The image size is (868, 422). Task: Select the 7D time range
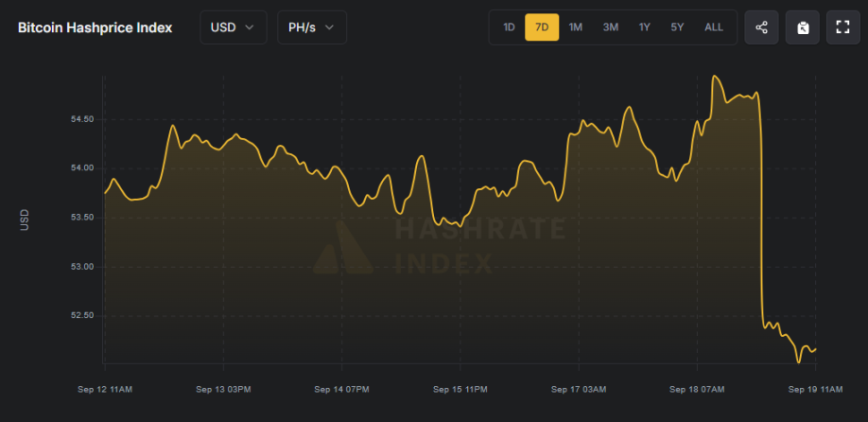click(542, 27)
